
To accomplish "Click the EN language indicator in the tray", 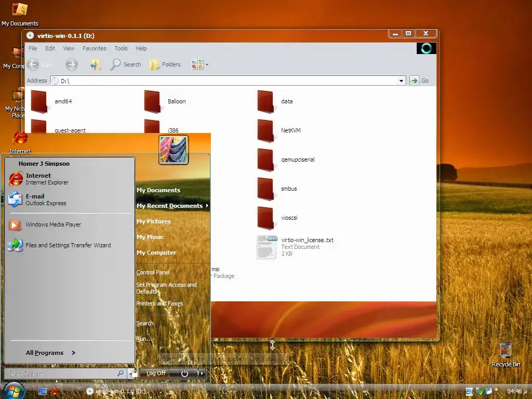I will (469, 392).
